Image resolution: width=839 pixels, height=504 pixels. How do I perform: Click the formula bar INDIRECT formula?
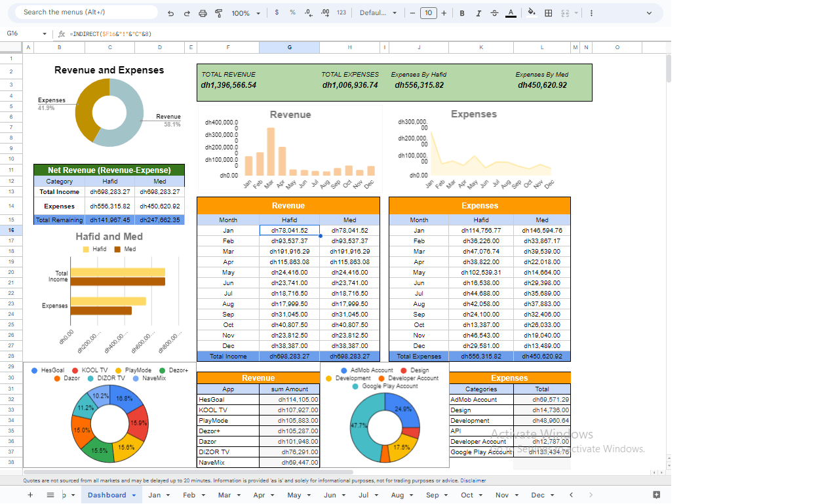point(110,34)
